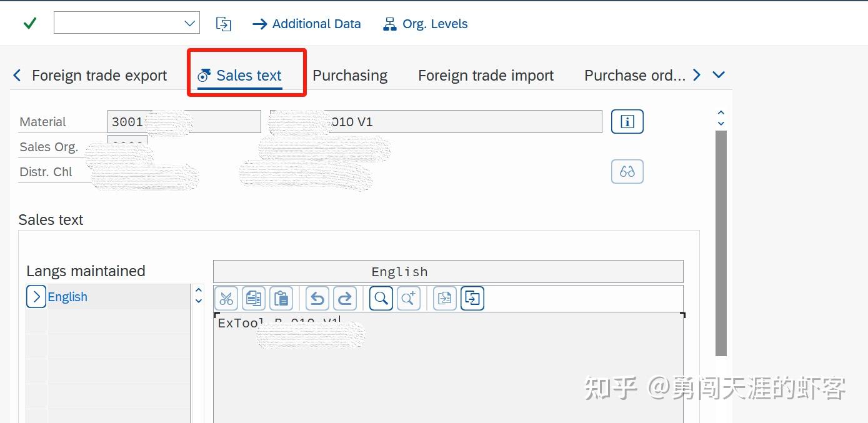Image resolution: width=868 pixels, height=423 pixels.
Task: Open the Foreign trade import tab
Action: click(486, 75)
